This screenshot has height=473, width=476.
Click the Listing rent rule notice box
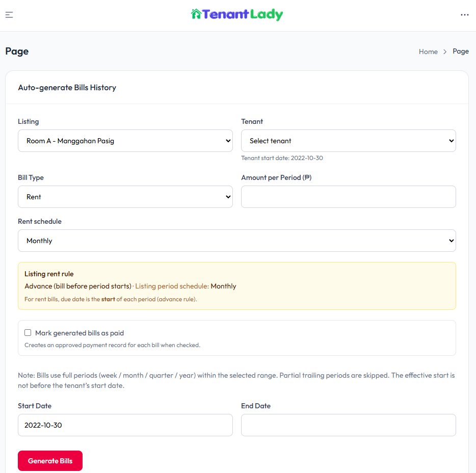pyautogui.click(x=236, y=286)
